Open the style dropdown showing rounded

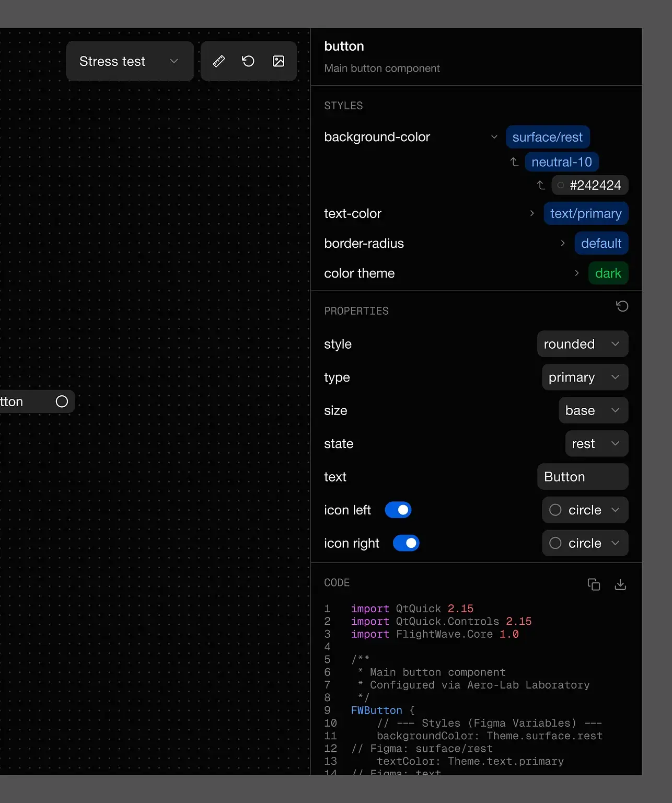pos(583,344)
